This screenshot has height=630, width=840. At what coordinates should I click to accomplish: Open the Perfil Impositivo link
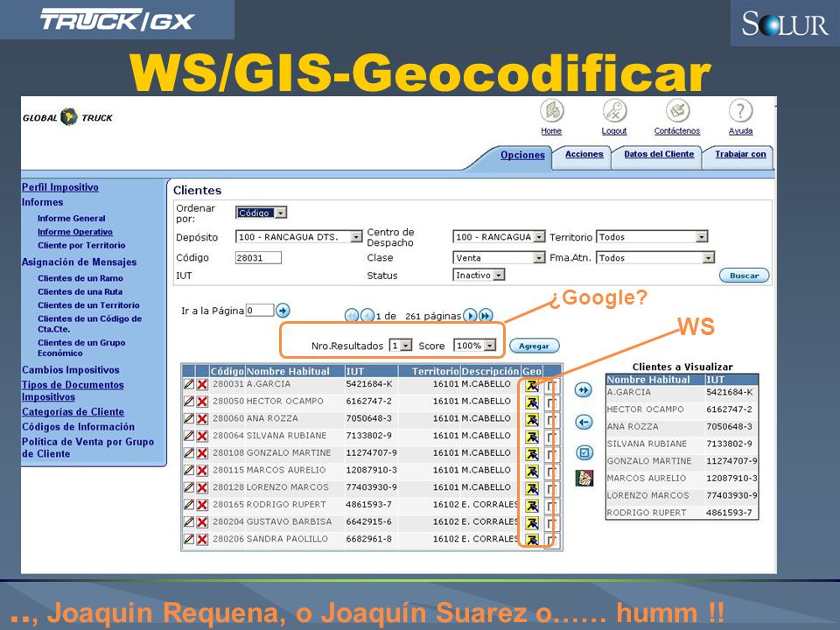60,187
